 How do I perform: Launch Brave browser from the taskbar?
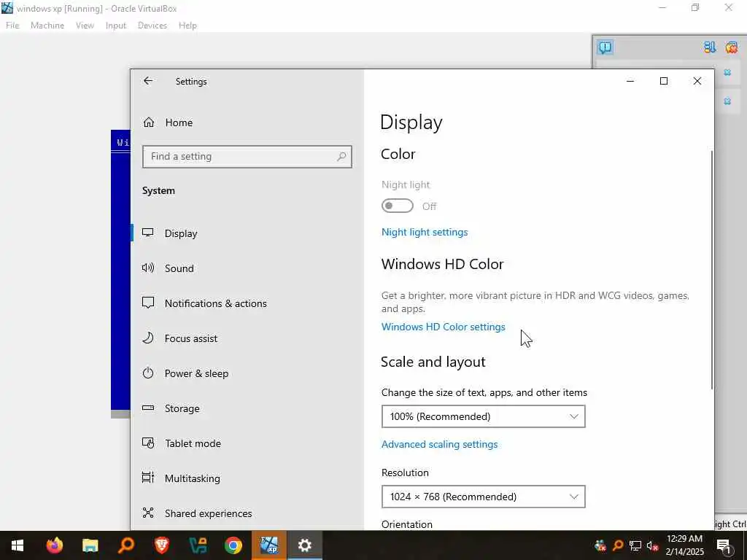(x=161, y=545)
